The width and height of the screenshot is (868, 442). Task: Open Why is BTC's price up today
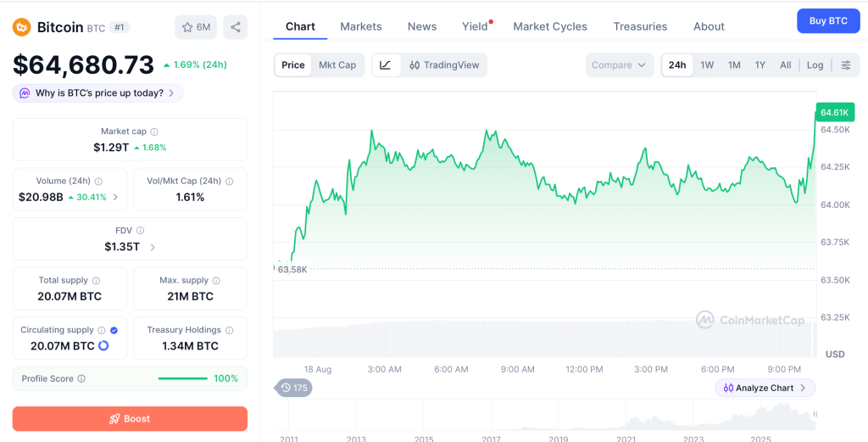click(x=98, y=93)
